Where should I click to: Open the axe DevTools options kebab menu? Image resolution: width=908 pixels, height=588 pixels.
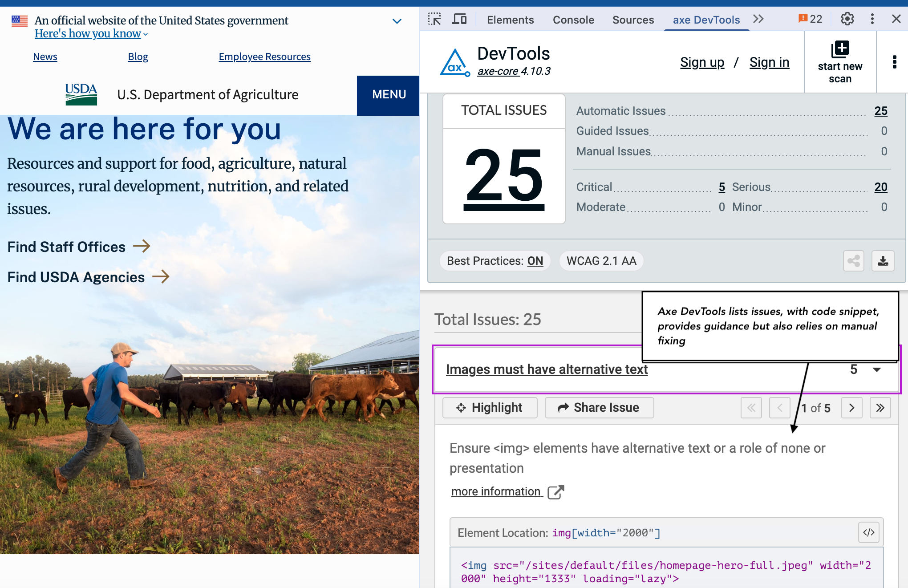point(894,62)
